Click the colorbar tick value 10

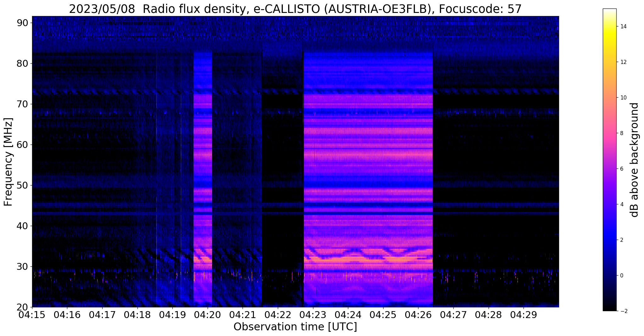coord(623,98)
